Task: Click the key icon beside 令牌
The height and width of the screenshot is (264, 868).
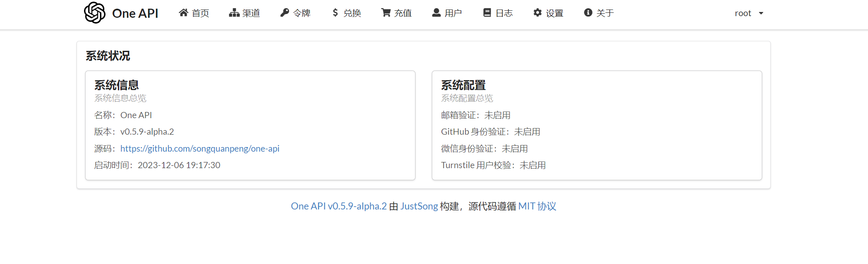Action: click(x=285, y=13)
